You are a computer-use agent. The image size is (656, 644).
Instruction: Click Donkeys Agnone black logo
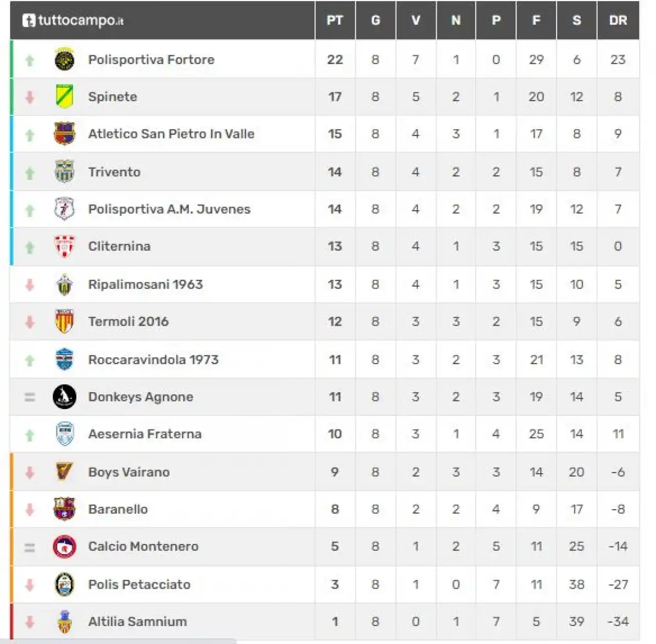pyautogui.click(x=64, y=397)
